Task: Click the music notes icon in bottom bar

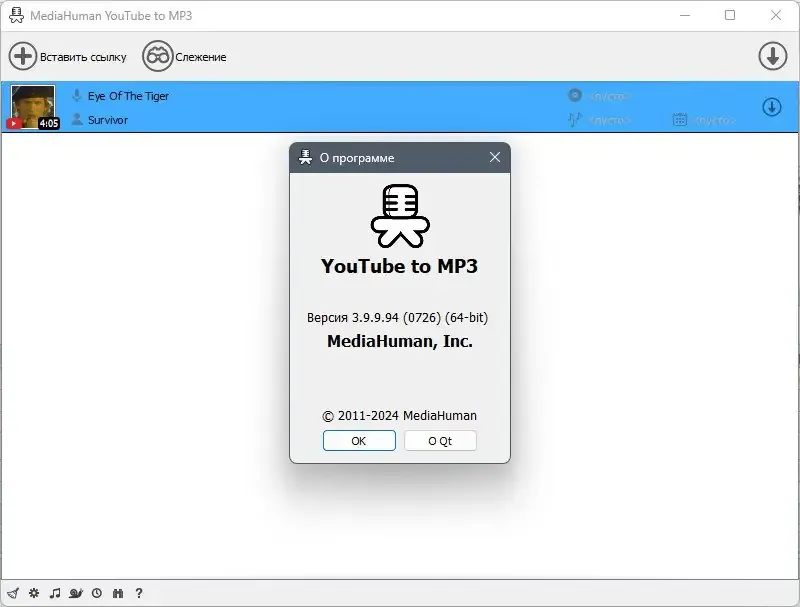Action: click(x=55, y=593)
